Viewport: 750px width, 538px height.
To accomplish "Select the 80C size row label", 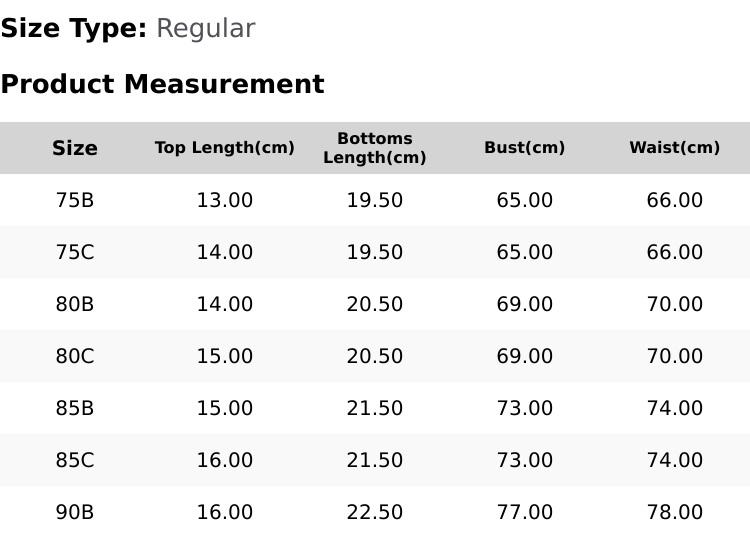I will pyautogui.click(x=75, y=356).
